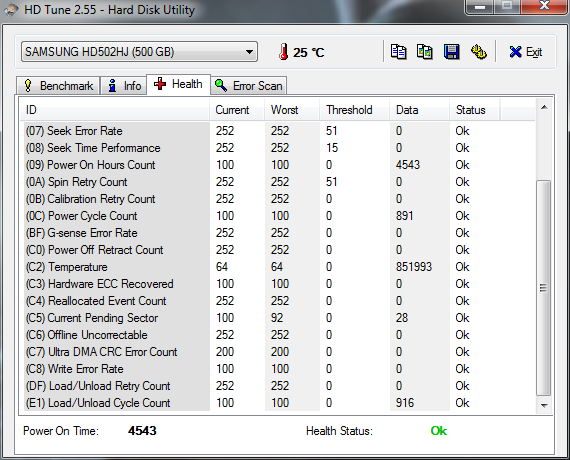Click the data value 891

pos(404,216)
